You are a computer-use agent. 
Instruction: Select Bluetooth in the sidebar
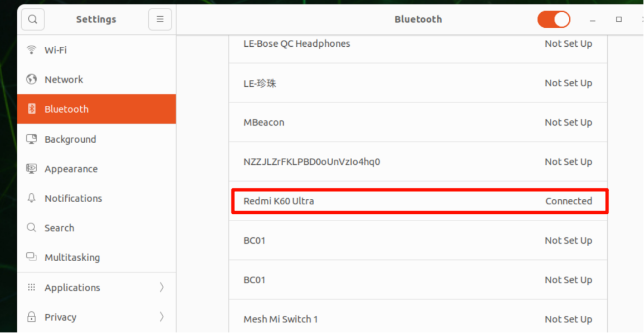click(66, 109)
